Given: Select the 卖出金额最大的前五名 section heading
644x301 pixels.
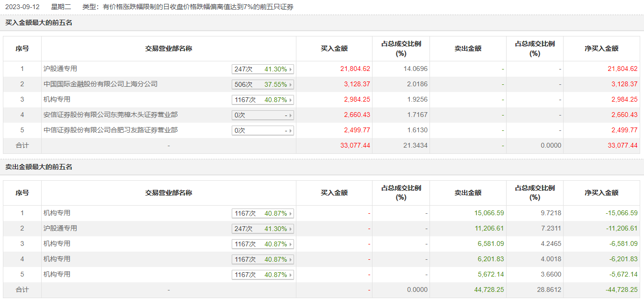Looking at the screenshot, I should coord(39,167).
